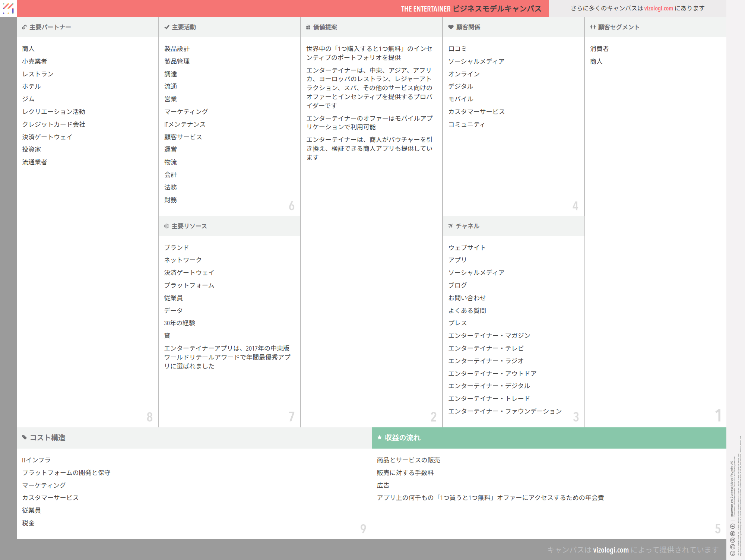Click the globe icon beside 主要リソース
This screenshot has width=745, height=560.
(167, 226)
